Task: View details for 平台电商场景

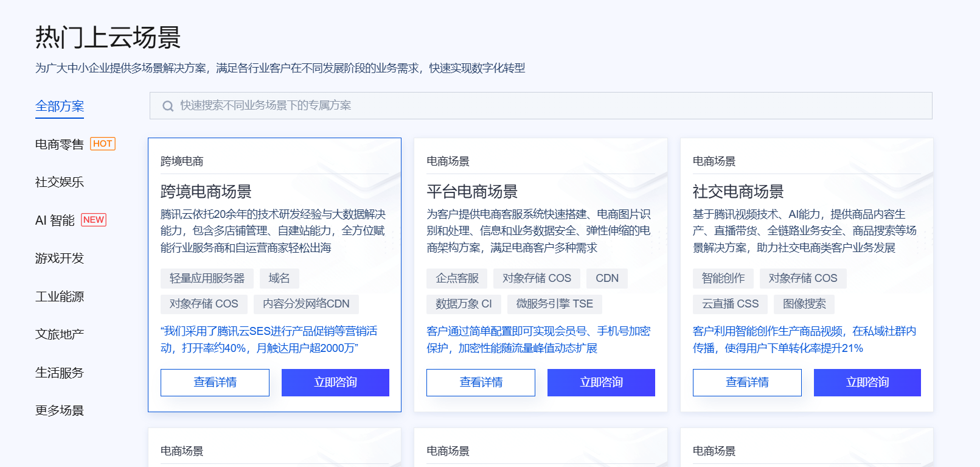Action: pyautogui.click(x=481, y=382)
